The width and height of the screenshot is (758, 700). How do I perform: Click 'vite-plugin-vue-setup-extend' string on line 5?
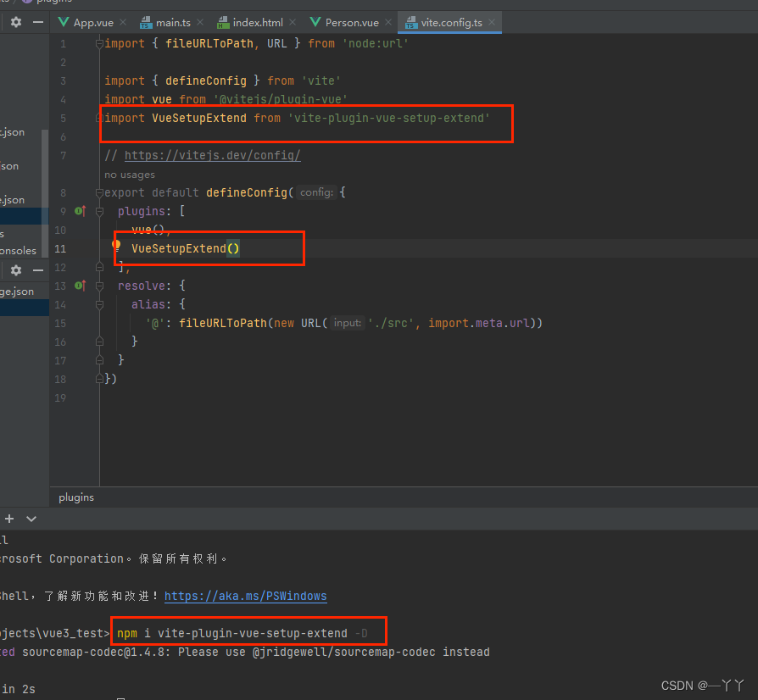click(389, 119)
